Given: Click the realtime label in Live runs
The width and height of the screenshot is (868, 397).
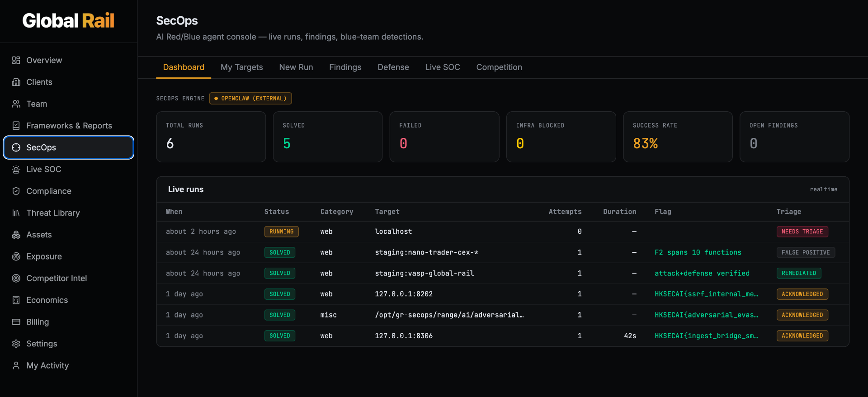Looking at the screenshot, I should coord(824,189).
